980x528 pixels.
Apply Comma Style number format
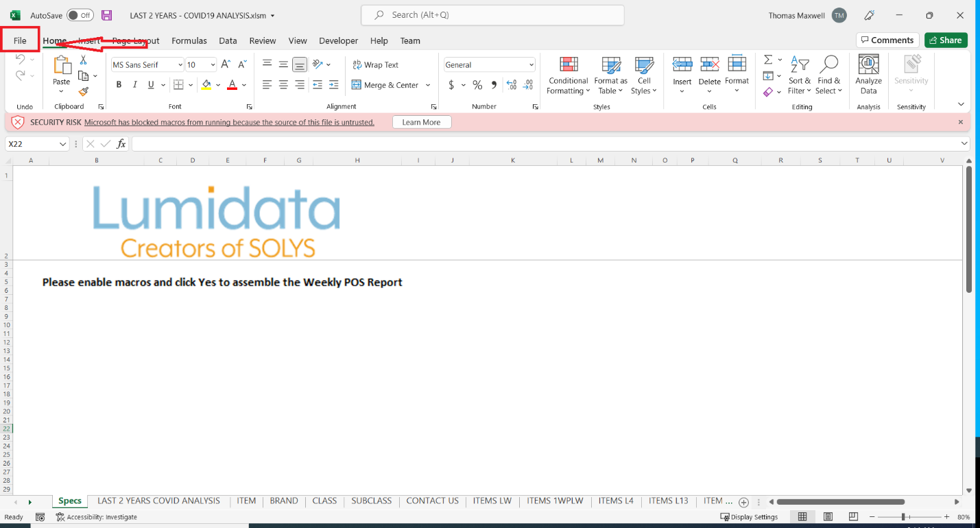494,85
